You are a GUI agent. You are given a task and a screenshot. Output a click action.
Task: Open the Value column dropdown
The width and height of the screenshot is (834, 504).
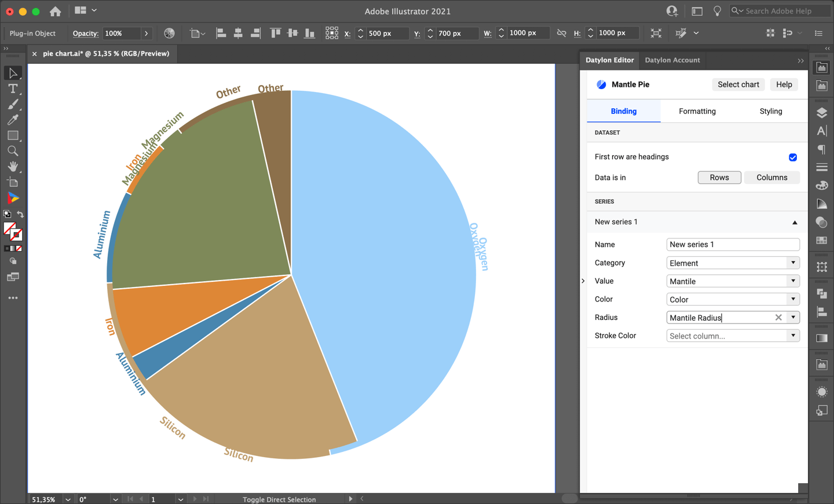pos(794,281)
